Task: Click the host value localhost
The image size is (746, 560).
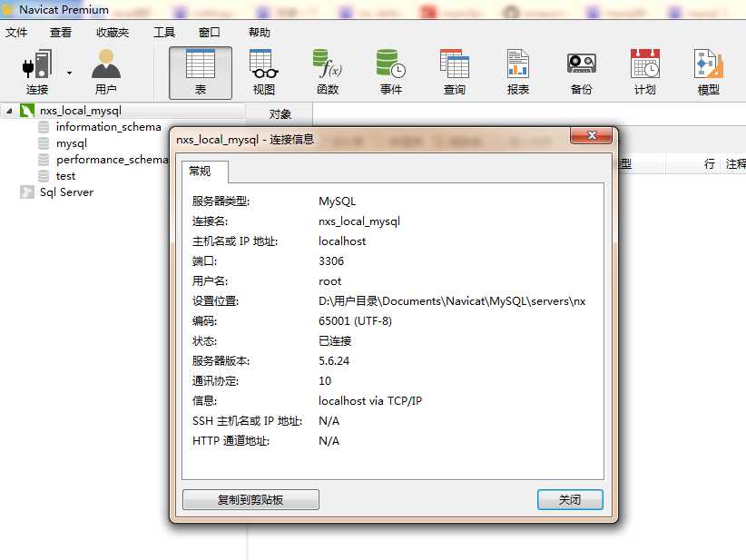Action: point(342,241)
